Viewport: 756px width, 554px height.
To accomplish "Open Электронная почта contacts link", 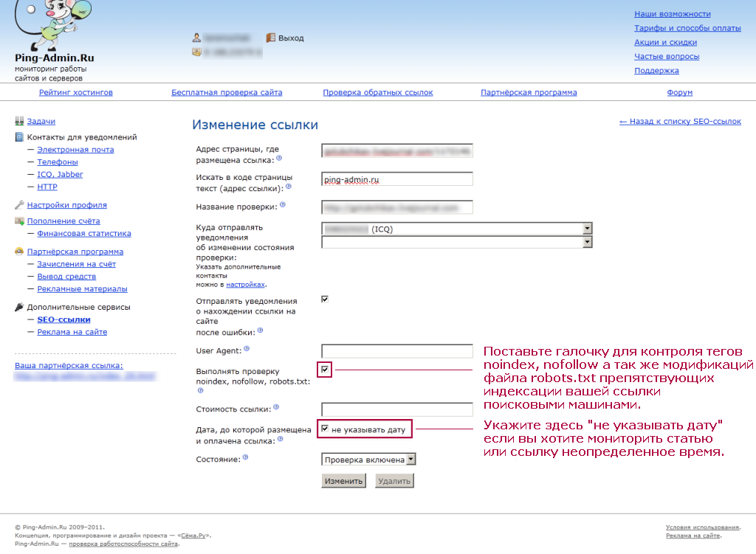I will [76, 149].
